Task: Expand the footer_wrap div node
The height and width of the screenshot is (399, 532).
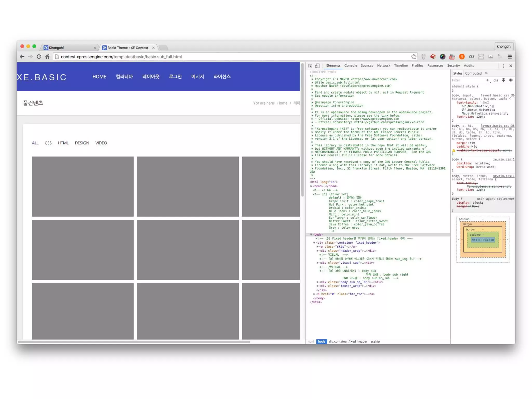Action: [317, 286]
